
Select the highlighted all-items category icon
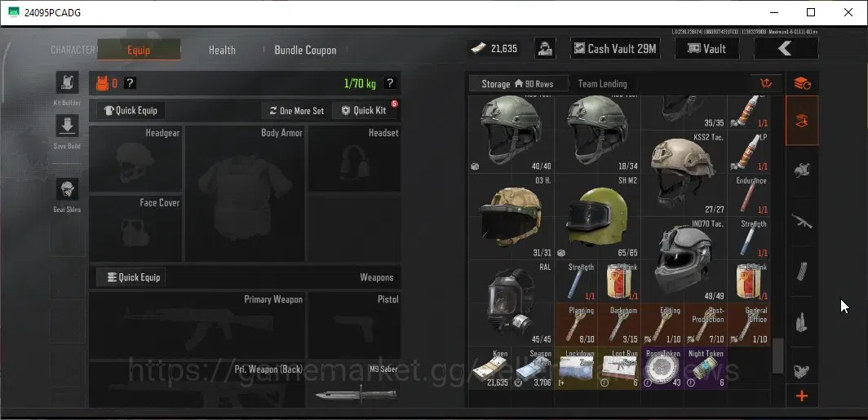click(x=802, y=121)
